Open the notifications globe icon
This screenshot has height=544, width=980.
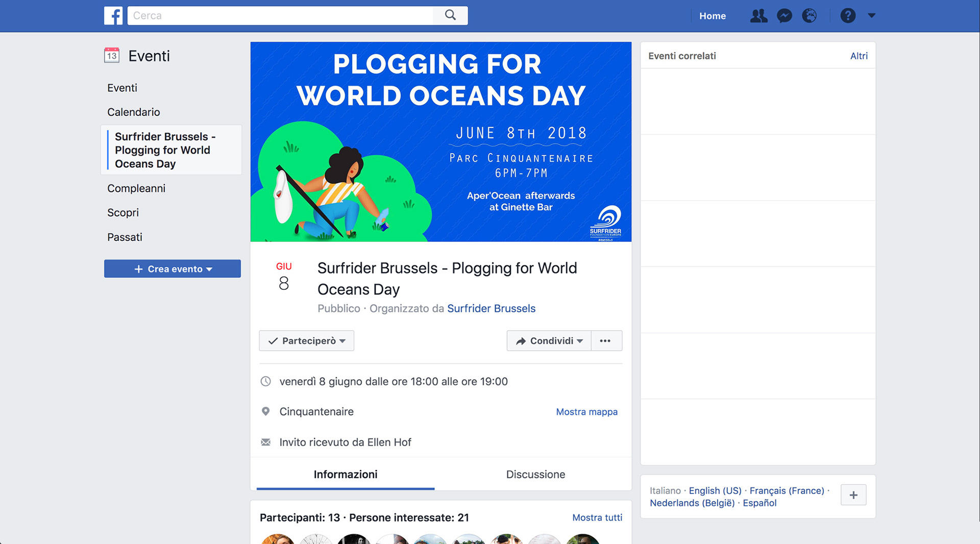(810, 16)
